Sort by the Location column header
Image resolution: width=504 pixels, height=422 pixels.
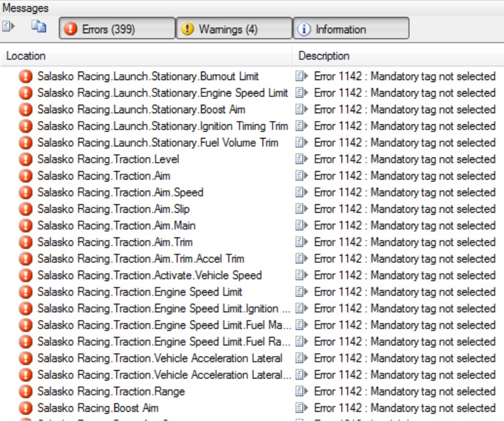(146, 56)
